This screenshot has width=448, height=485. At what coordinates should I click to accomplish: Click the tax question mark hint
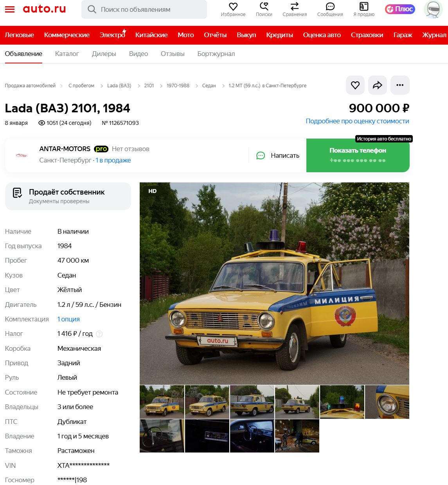[x=99, y=334]
